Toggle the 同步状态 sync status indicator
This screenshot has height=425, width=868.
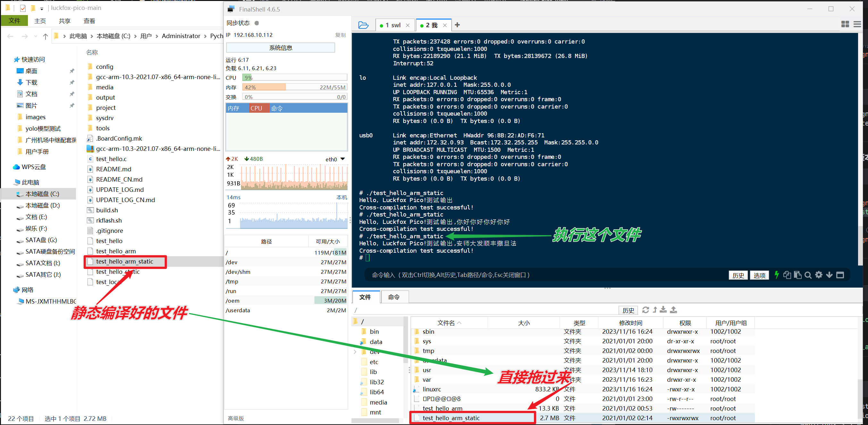point(256,23)
